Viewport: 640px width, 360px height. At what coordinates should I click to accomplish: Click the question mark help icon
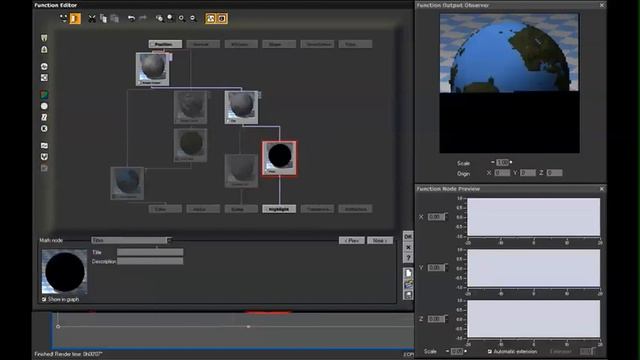pyautogui.click(x=408, y=258)
